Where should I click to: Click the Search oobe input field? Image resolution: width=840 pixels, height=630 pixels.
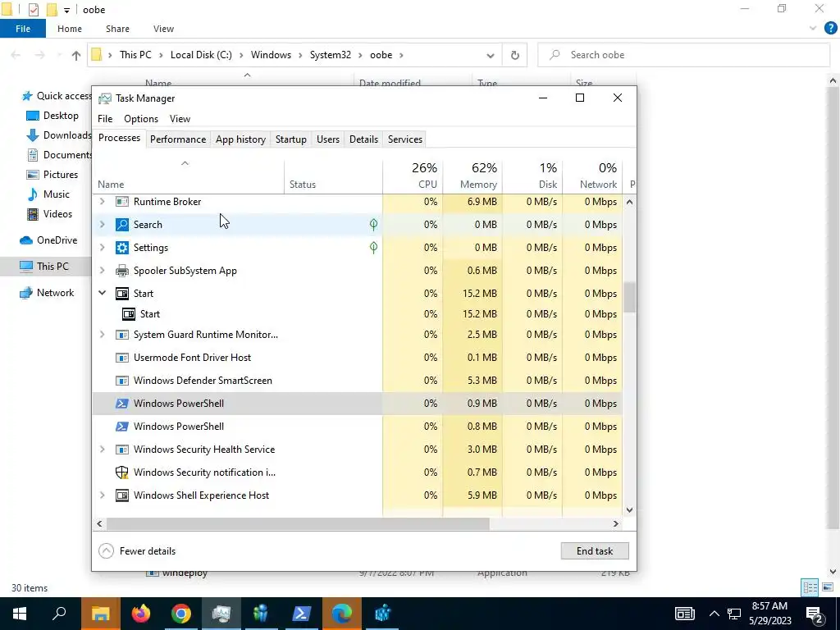683,55
